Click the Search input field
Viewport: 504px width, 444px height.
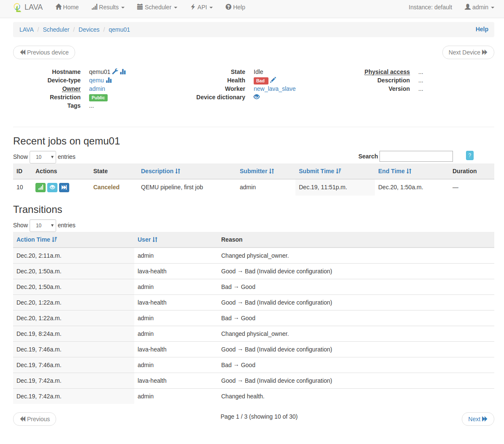pos(416,156)
